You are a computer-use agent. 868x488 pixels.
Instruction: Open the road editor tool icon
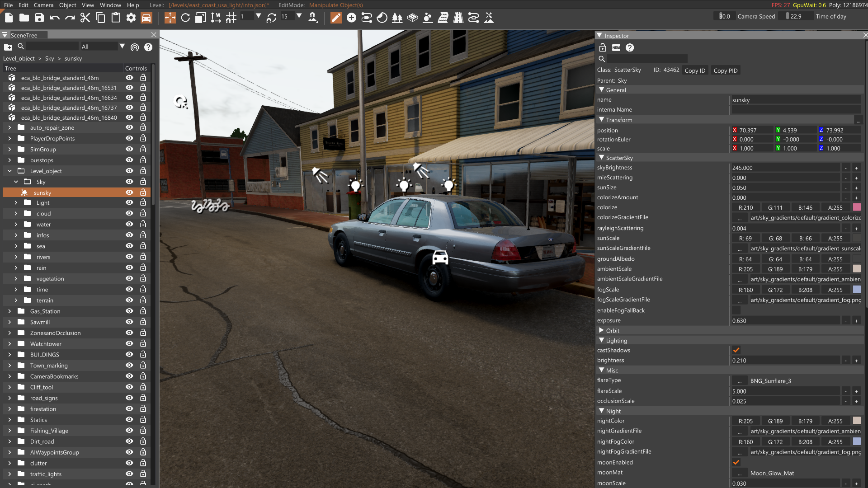pyautogui.click(x=458, y=18)
